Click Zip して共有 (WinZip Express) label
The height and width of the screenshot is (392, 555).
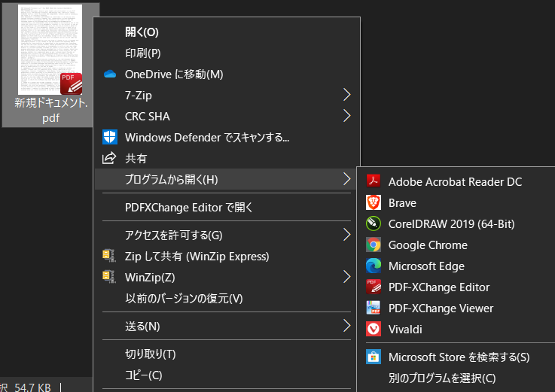point(197,256)
